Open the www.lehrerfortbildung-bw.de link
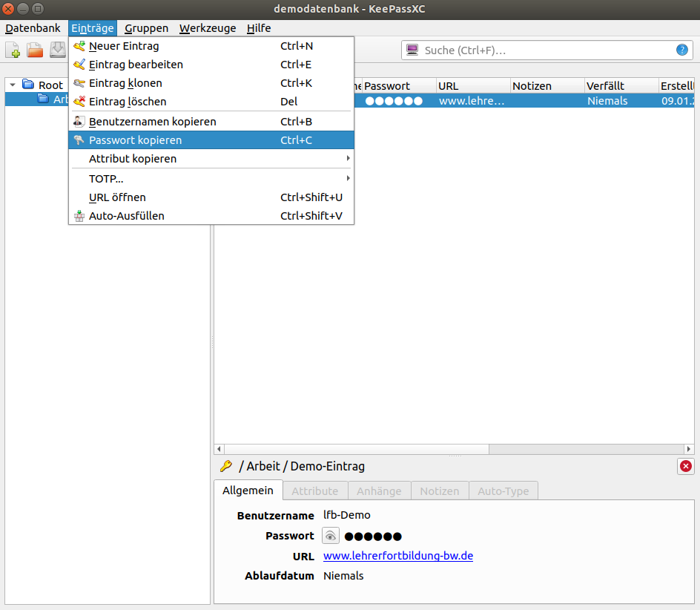Viewport: 700px width, 610px height. [x=398, y=556]
